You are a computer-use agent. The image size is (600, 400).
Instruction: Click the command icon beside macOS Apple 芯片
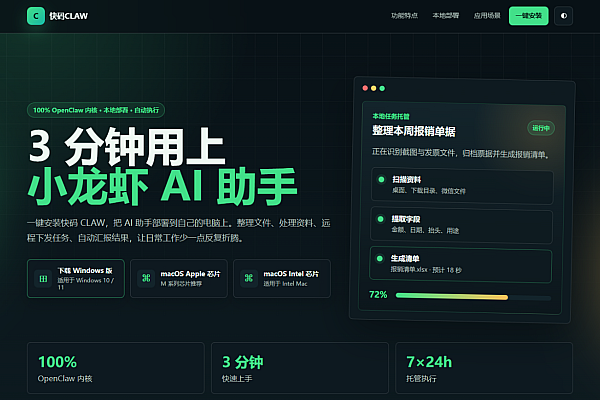tap(146, 278)
